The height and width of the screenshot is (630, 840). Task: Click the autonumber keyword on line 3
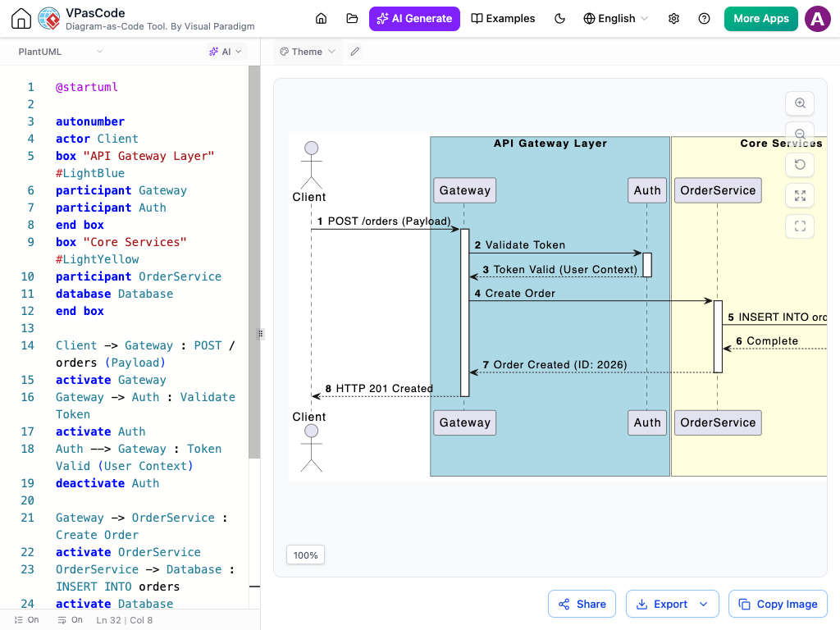point(90,121)
